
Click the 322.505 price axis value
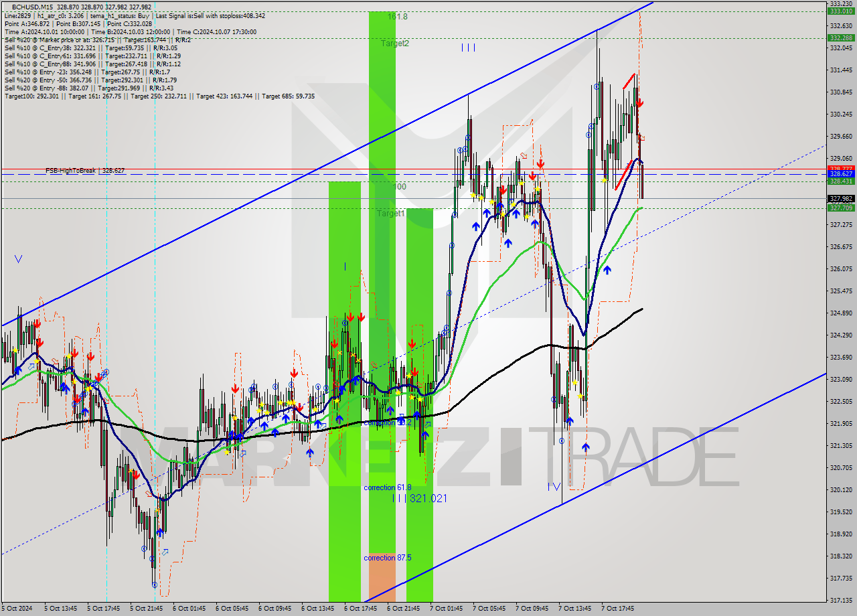[x=841, y=401]
